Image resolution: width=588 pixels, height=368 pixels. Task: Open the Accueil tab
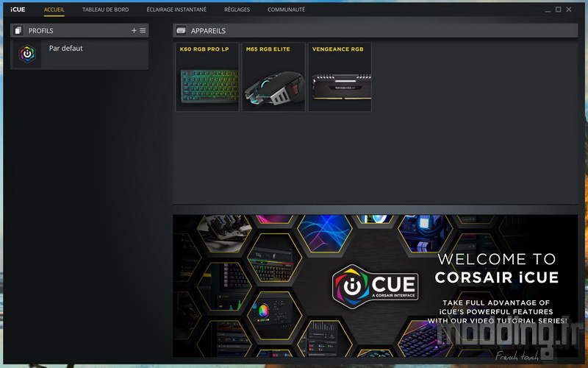[x=54, y=10]
